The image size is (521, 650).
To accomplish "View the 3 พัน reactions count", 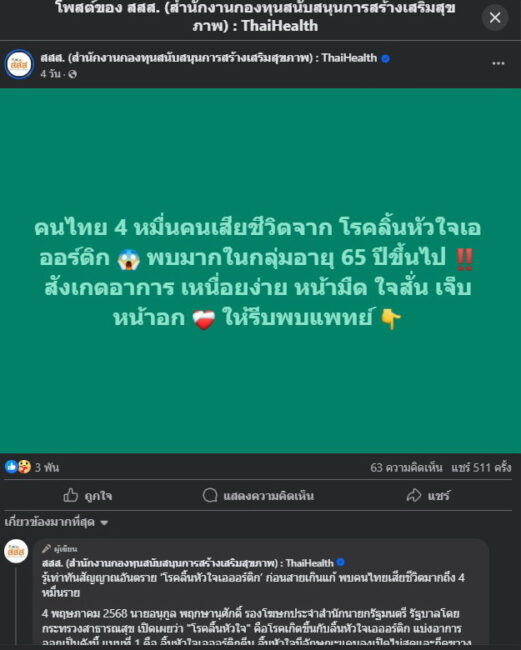I will [x=47, y=468].
